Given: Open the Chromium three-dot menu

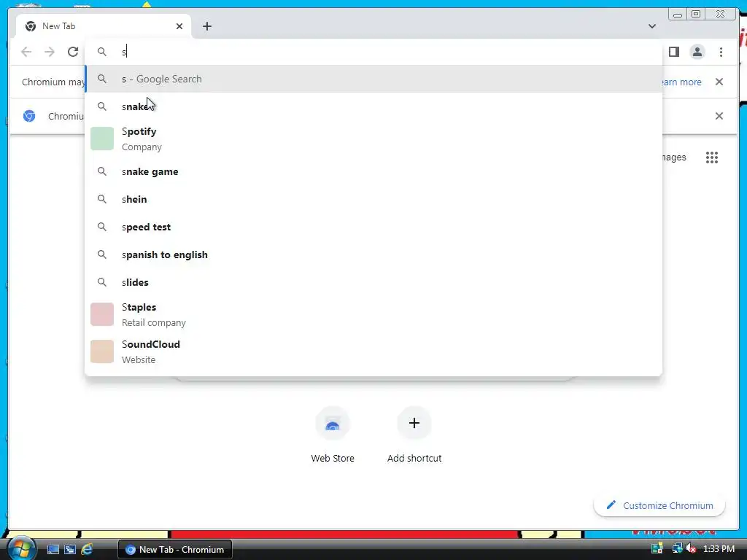Looking at the screenshot, I should click(x=721, y=52).
